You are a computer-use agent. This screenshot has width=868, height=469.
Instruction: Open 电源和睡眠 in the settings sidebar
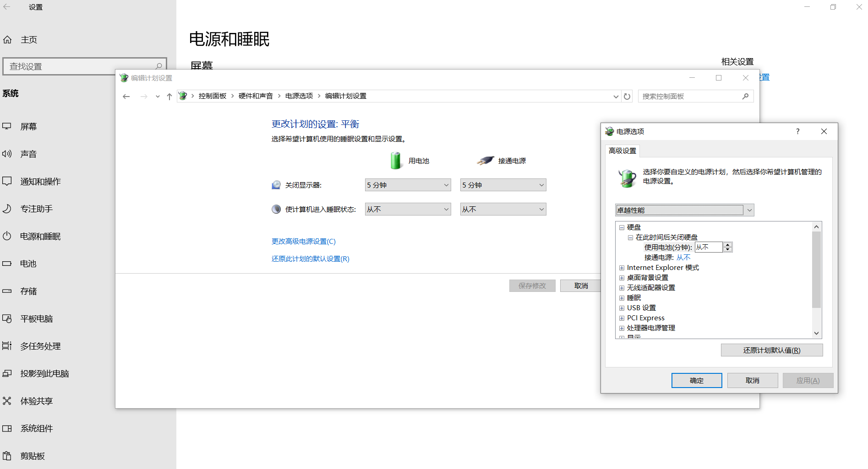pos(40,237)
